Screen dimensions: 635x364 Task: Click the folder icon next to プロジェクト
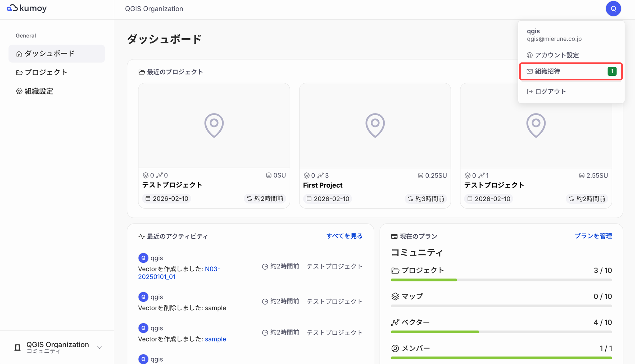19,72
